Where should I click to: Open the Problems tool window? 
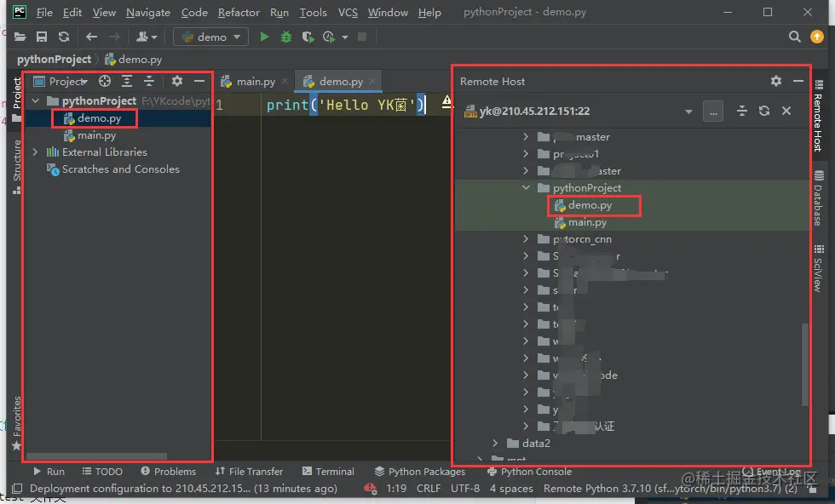169,472
